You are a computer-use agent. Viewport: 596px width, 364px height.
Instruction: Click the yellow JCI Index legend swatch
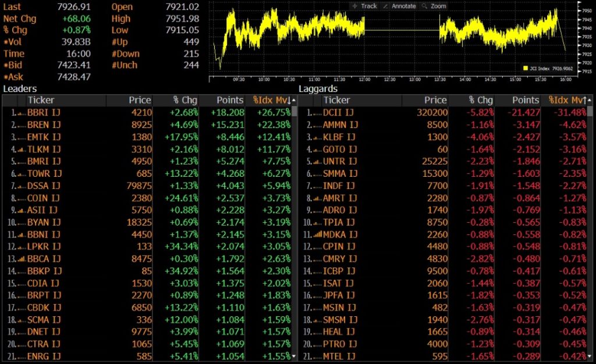(x=526, y=68)
